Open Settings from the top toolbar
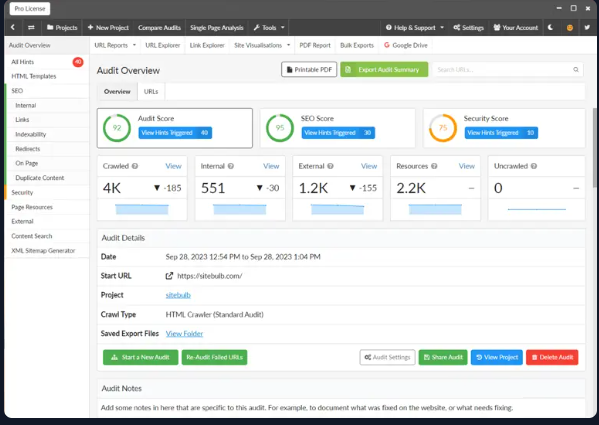This screenshot has width=599, height=425. click(468, 27)
